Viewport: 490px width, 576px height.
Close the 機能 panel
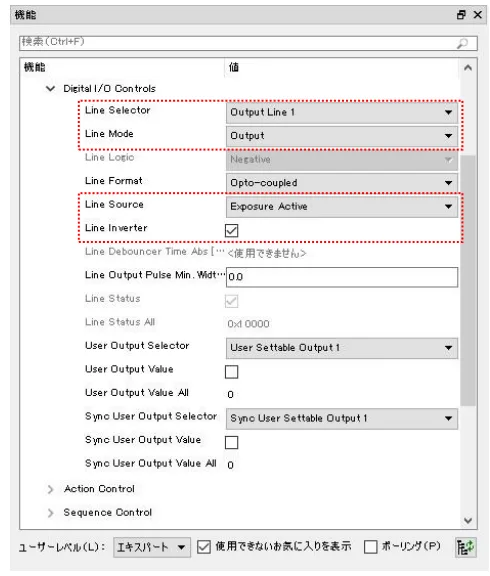click(x=478, y=15)
